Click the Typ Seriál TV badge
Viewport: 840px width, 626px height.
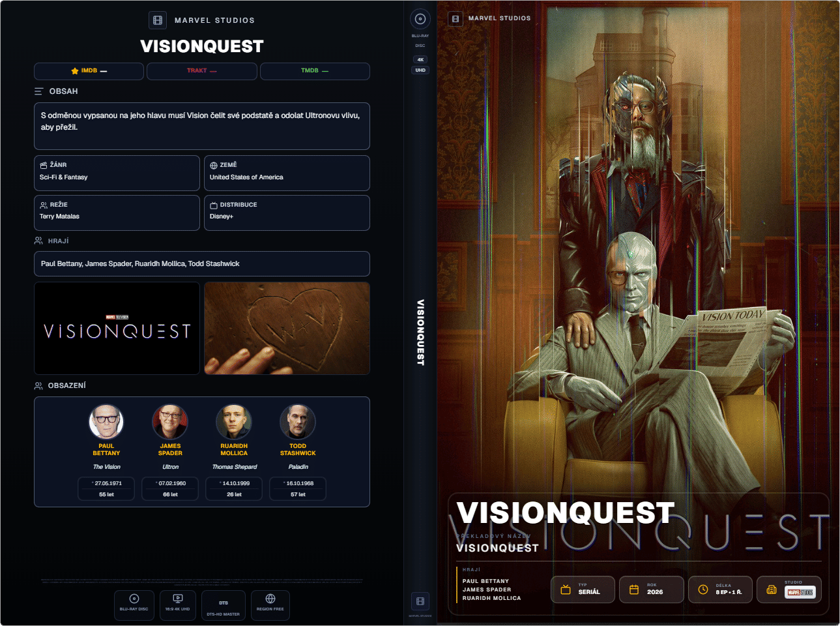click(x=583, y=589)
